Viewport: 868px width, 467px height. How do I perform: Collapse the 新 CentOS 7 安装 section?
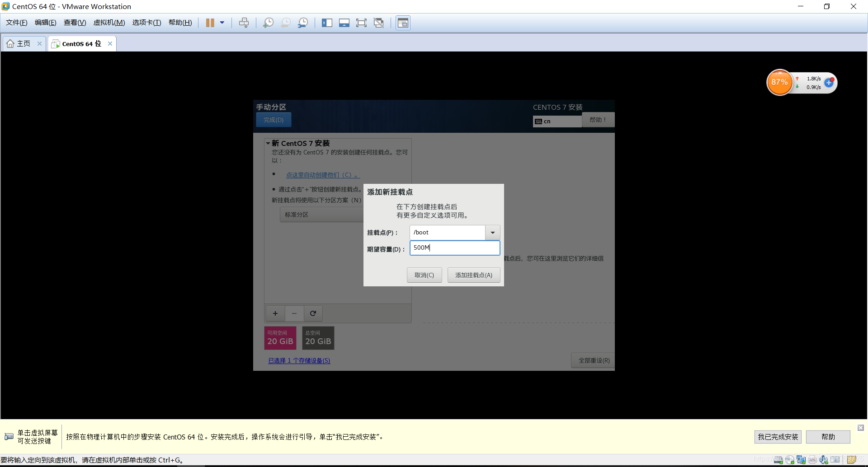[x=268, y=143]
